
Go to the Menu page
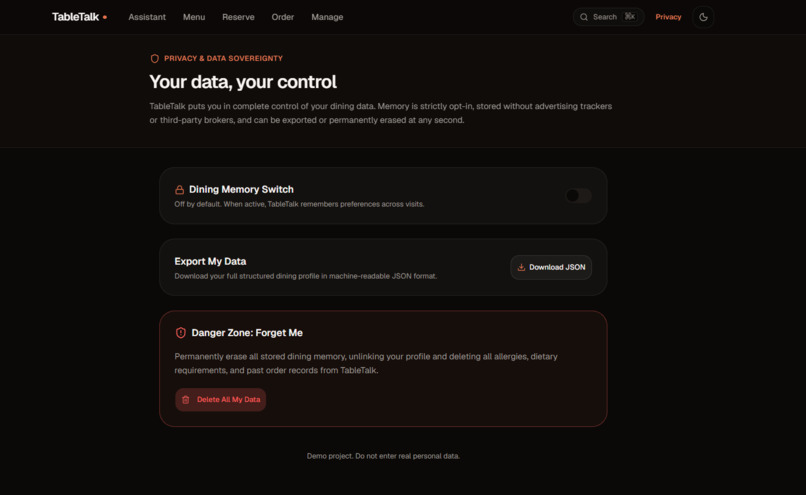194,17
